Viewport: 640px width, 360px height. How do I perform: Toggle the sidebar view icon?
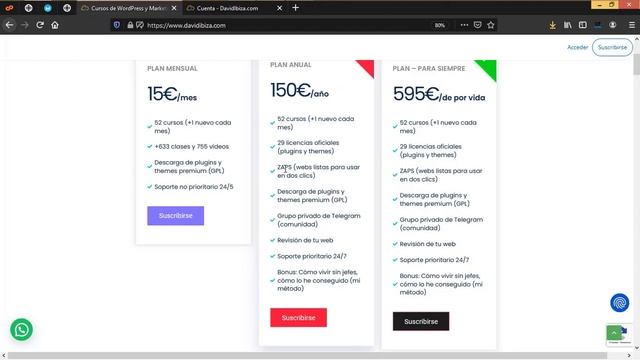tap(582, 25)
